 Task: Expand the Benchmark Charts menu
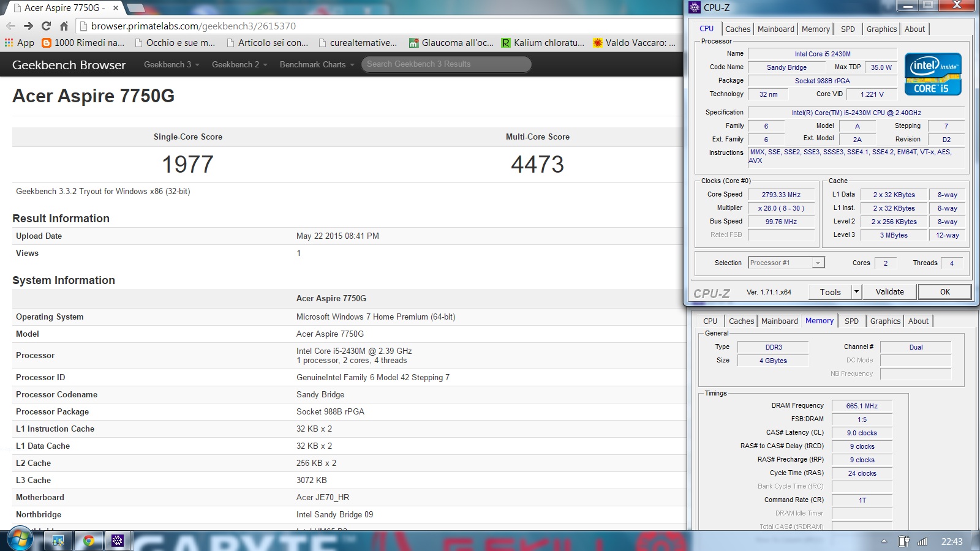(317, 64)
